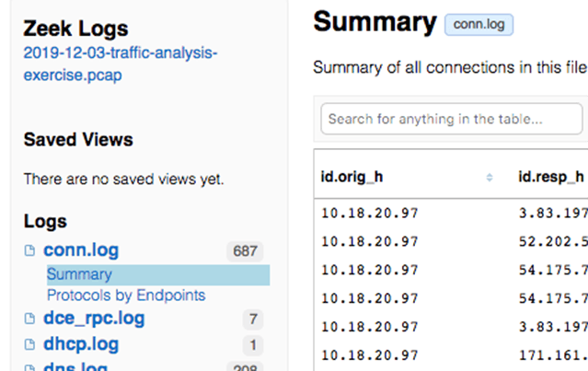Click the 7 count badge for dce_rpc.log

253,319
